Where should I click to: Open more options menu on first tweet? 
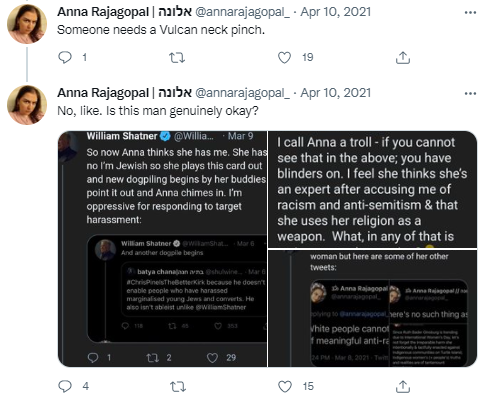(x=470, y=13)
